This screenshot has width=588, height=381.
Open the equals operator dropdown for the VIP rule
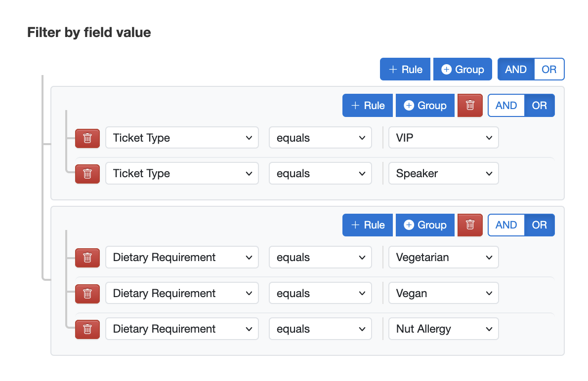coord(320,138)
